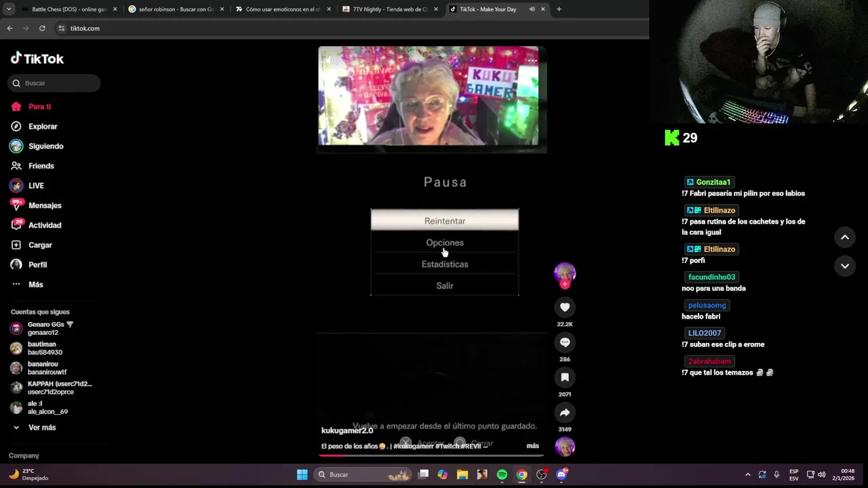Viewport: 868px width, 488px height.
Task: Open Spotify from taskbar
Action: [502, 474]
